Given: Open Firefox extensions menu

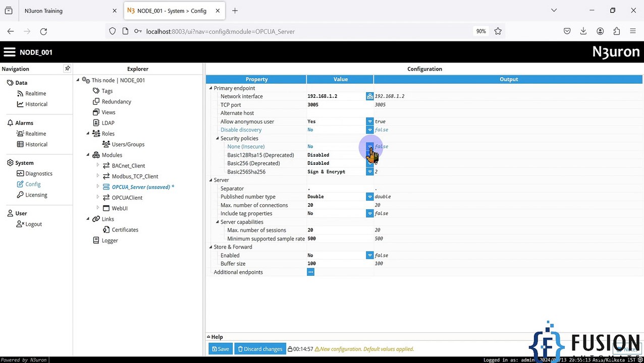Looking at the screenshot, I should 616,31.
